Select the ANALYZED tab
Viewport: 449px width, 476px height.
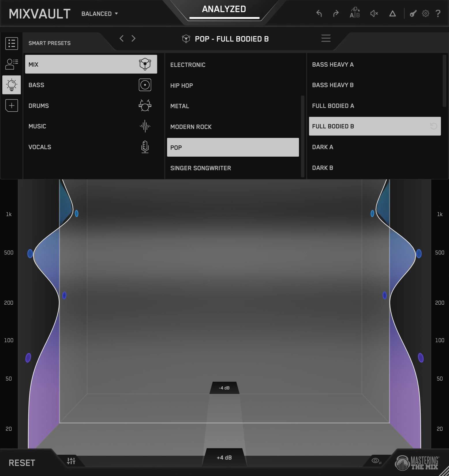[224, 9]
